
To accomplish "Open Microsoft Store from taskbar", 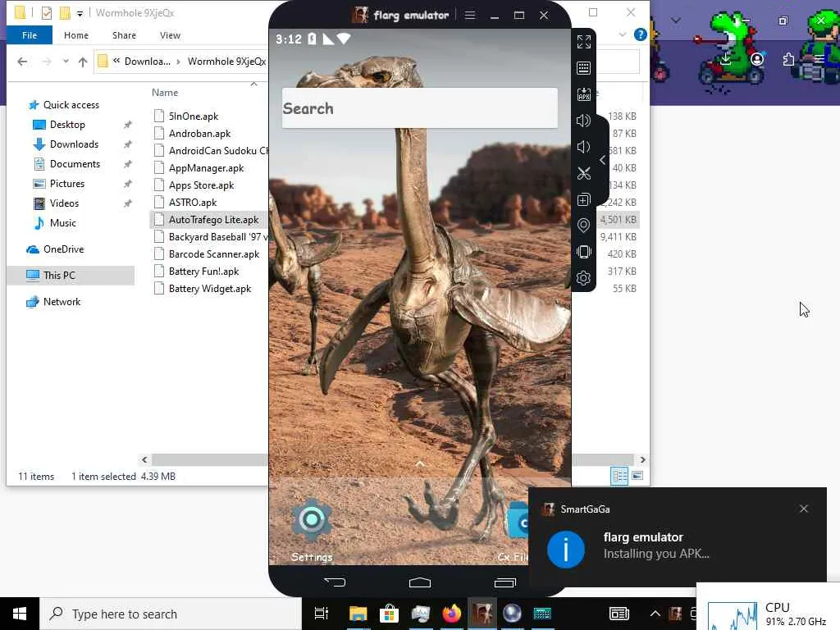I will click(389, 614).
